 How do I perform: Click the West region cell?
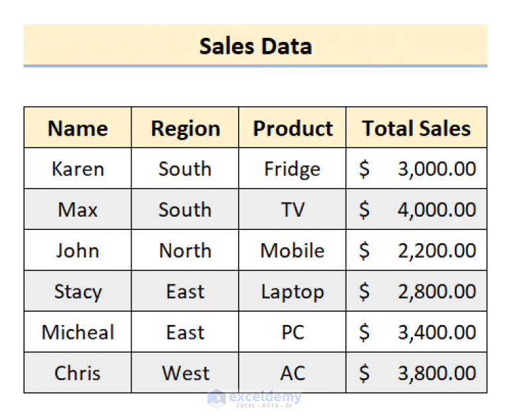pyautogui.click(x=185, y=373)
